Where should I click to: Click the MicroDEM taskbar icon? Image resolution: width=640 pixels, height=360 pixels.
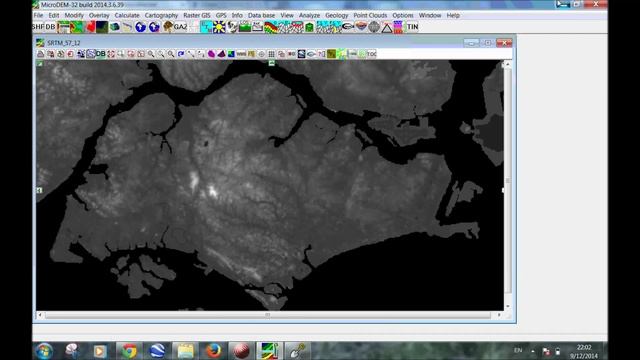(269, 351)
